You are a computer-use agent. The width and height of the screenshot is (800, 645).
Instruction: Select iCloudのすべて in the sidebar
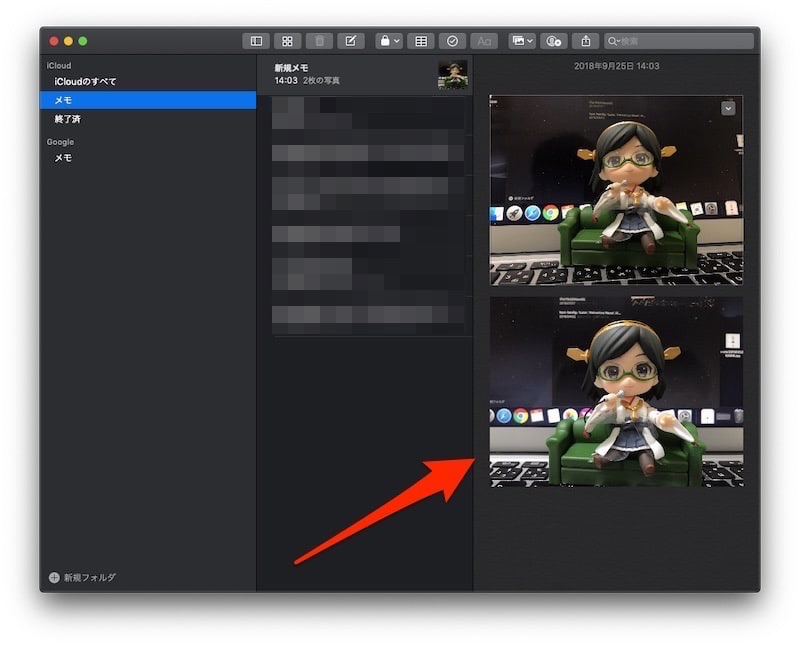click(85, 81)
